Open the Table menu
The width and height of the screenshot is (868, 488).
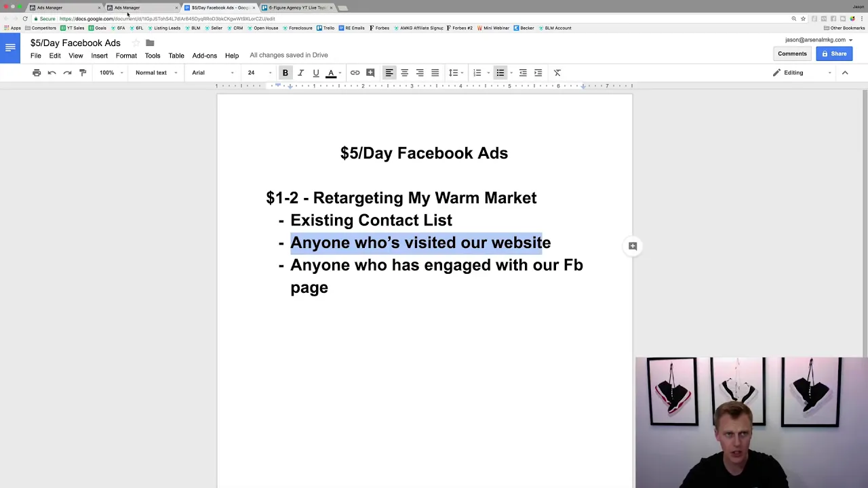coord(176,56)
